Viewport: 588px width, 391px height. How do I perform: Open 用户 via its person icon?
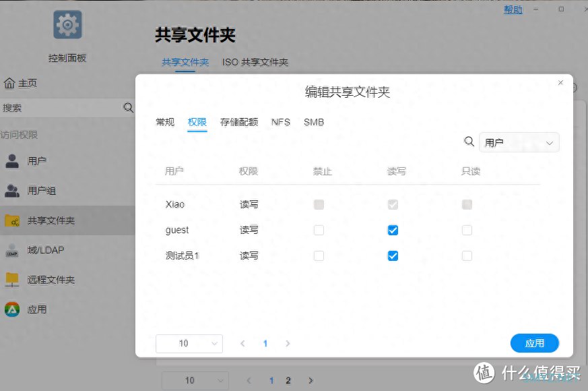point(12,161)
